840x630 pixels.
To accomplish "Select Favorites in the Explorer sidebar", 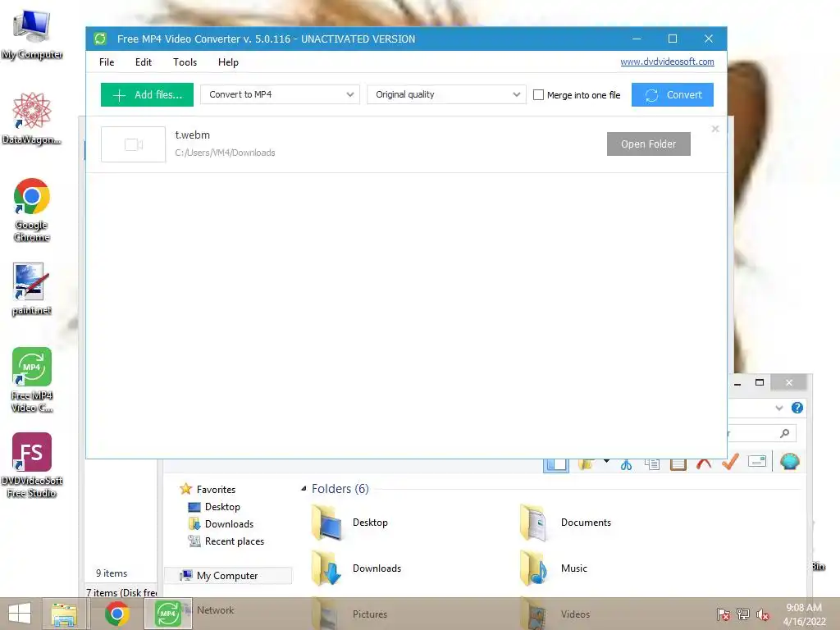I will [208, 489].
